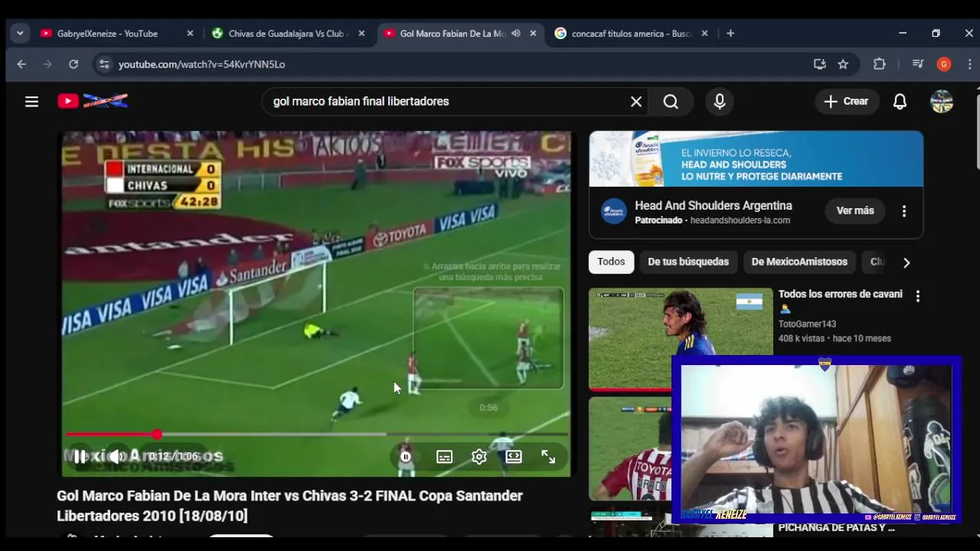The height and width of the screenshot is (551, 980).
Task: Open Chrome three-dot menu
Action: (969, 64)
